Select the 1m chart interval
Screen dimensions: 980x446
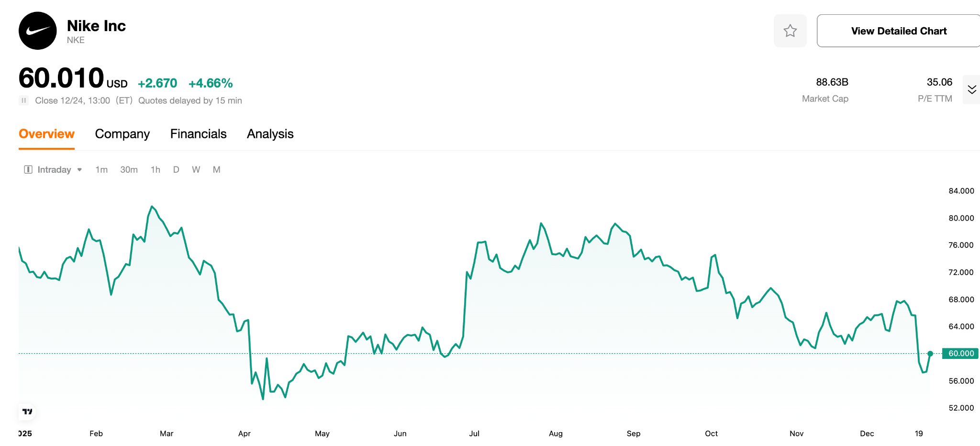pyautogui.click(x=101, y=170)
